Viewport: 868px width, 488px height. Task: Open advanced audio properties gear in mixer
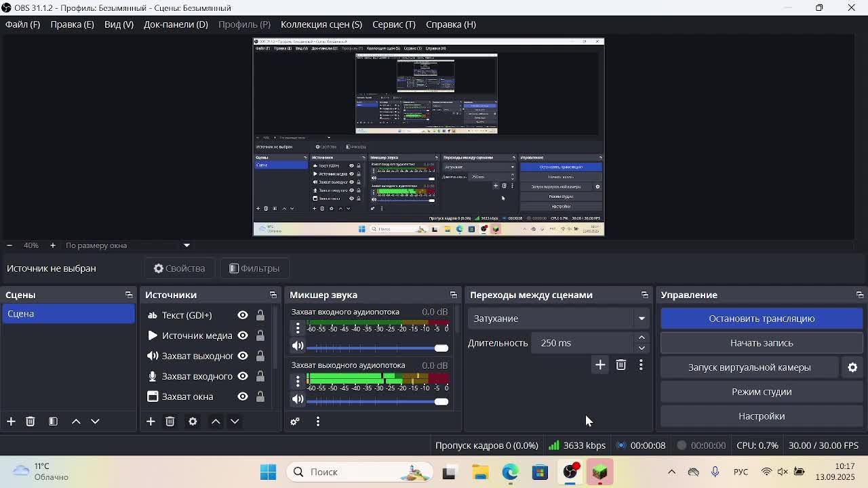click(x=295, y=422)
